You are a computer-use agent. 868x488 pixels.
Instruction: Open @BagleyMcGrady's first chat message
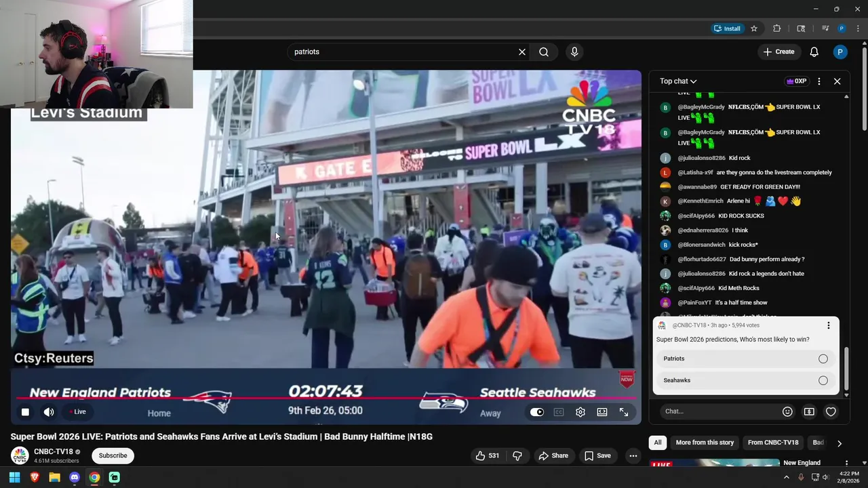pos(749,113)
